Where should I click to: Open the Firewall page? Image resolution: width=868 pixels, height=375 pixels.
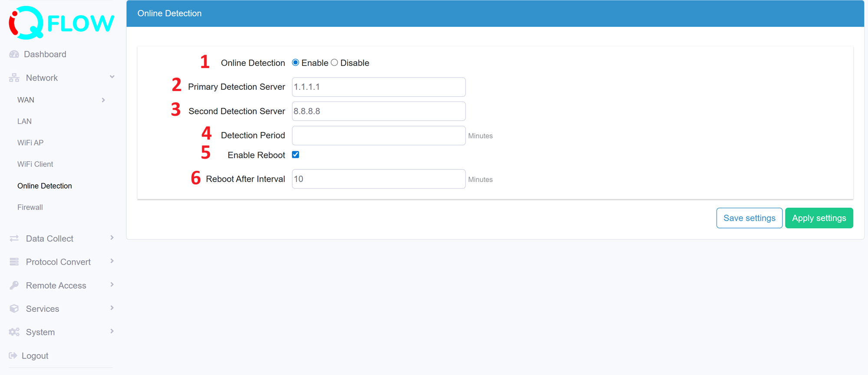30,207
